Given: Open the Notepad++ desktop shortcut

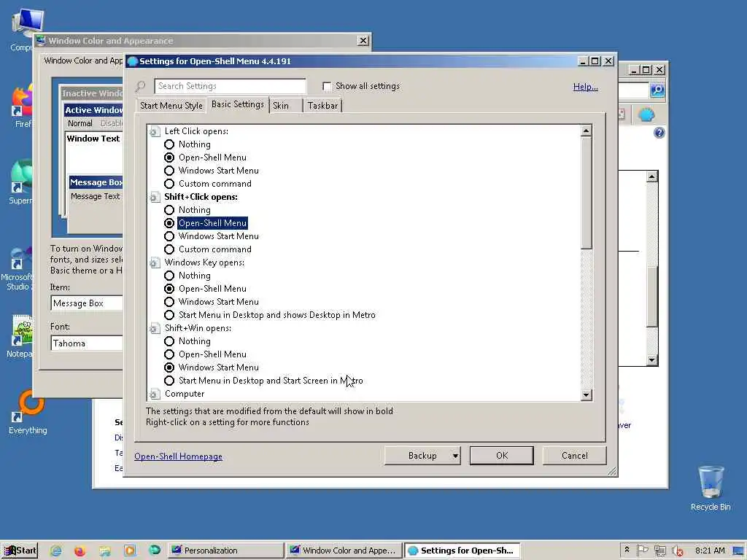Looking at the screenshot, I should [20, 336].
